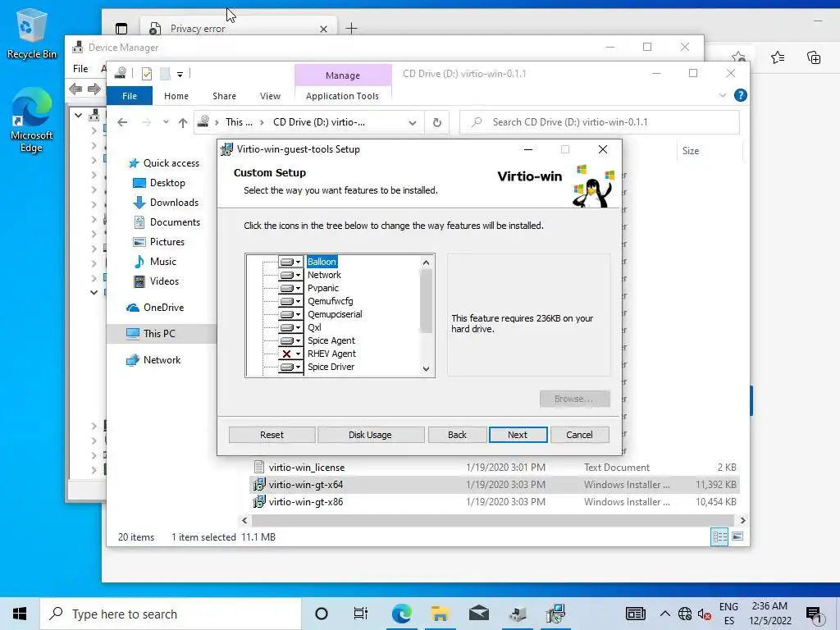Open the Pvpanic feature install dropdown

click(290, 288)
